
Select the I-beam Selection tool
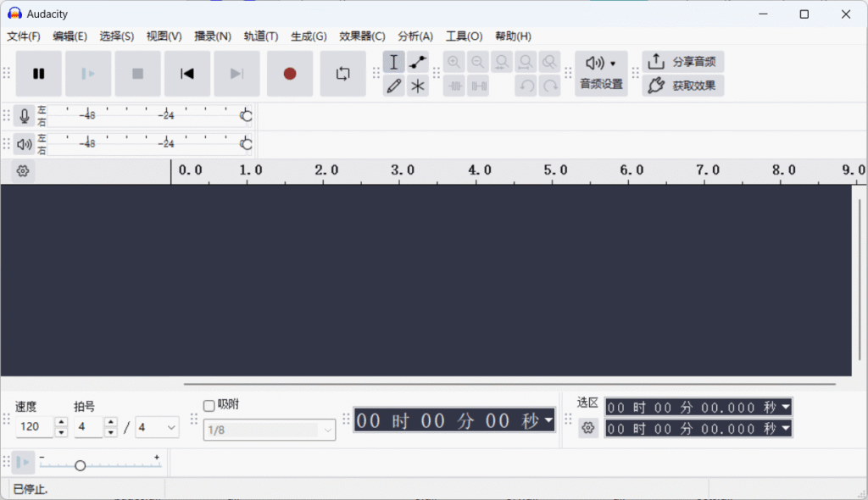(x=393, y=62)
